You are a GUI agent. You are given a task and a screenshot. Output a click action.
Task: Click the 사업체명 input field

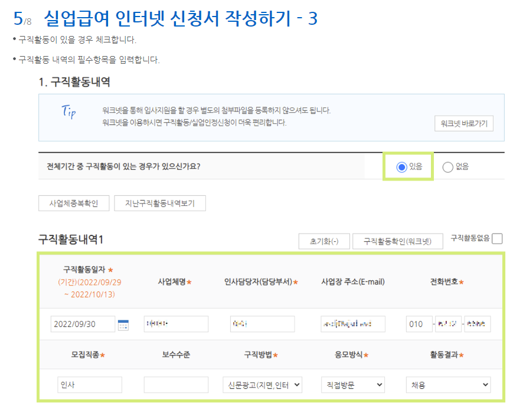pos(175,324)
